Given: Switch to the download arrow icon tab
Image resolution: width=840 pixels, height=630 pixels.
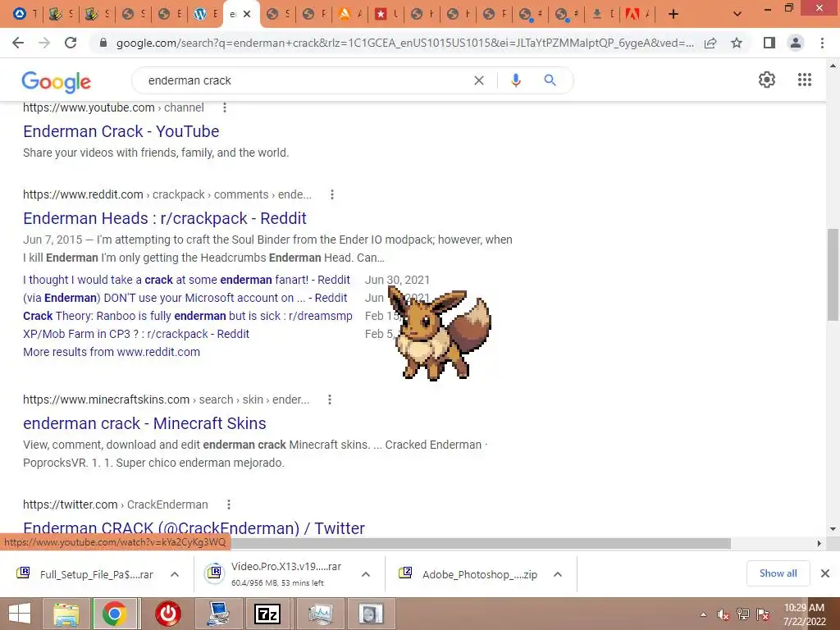Looking at the screenshot, I should click(x=601, y=15).
